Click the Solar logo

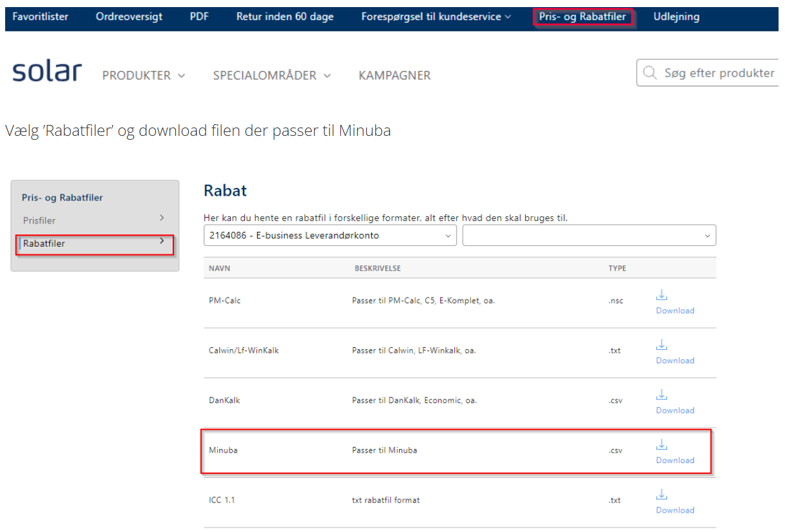(47, 73)
